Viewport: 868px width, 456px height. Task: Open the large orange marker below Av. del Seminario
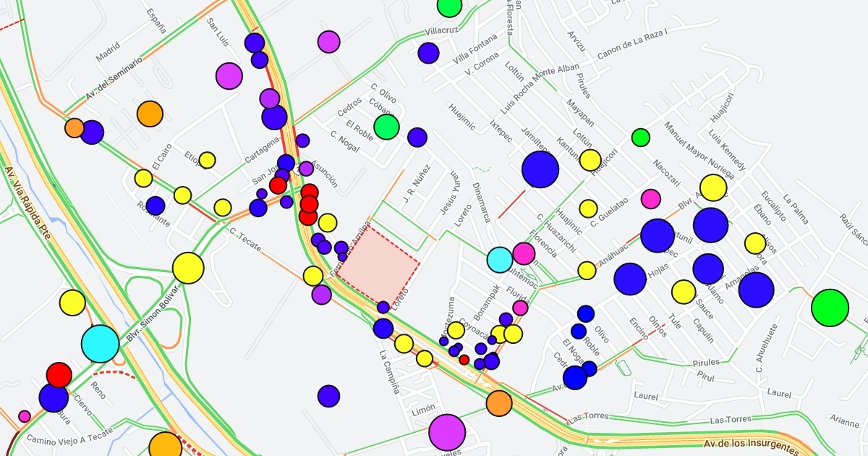coord(150,113)
